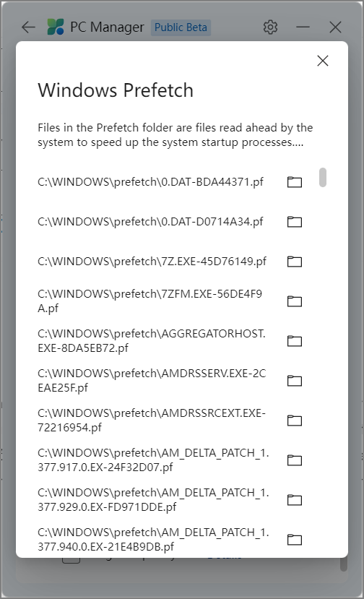Viewport: 364px width, 599px height.
Task: Open folder for 0.DAT-BDA44371.pf
Action: pos(295,182)
